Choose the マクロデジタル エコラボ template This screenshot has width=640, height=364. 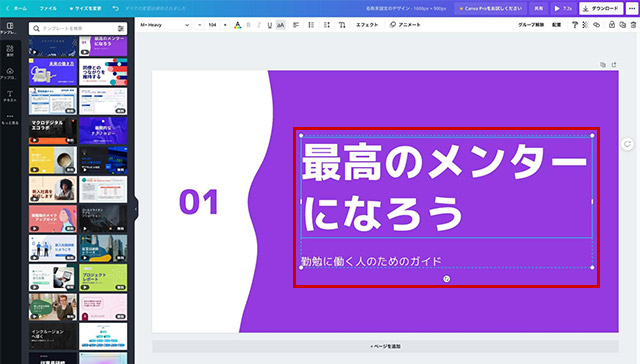pyautogui.click(x=53, y=131)
